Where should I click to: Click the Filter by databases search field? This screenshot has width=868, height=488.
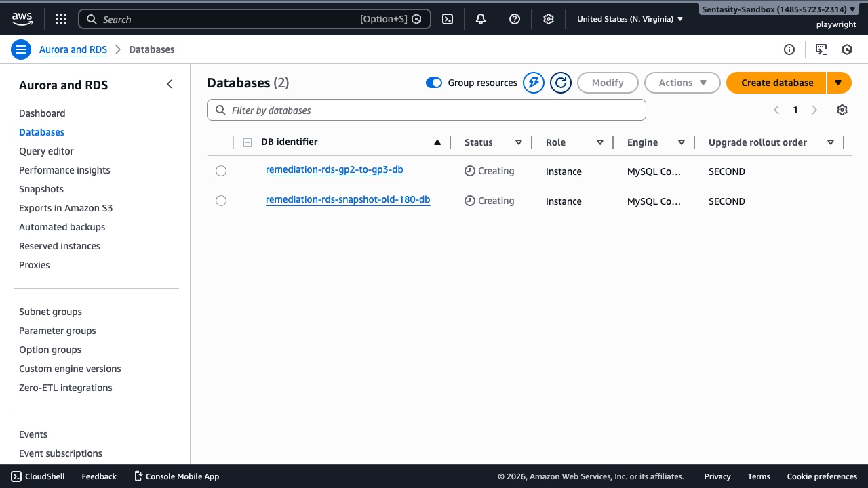pos(426,109)
